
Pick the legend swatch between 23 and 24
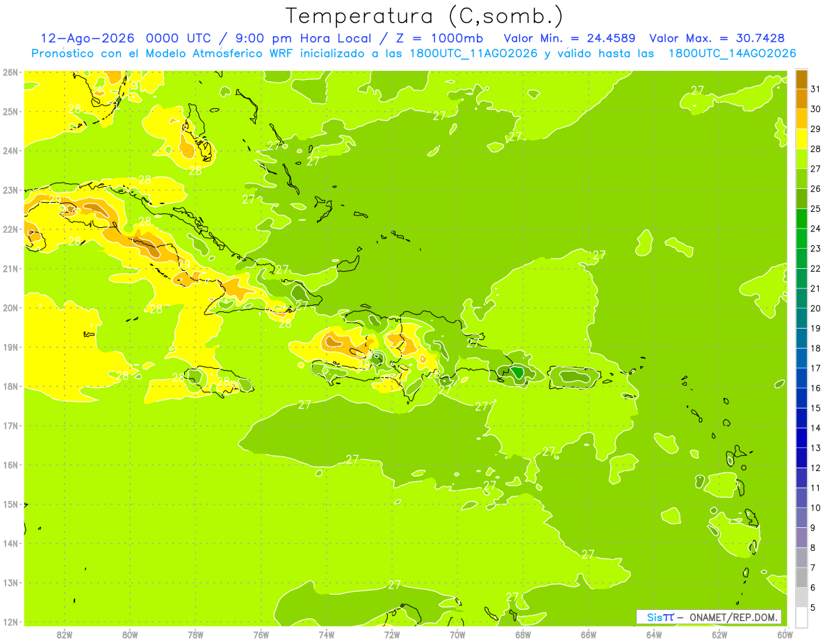tap(801, 238)
